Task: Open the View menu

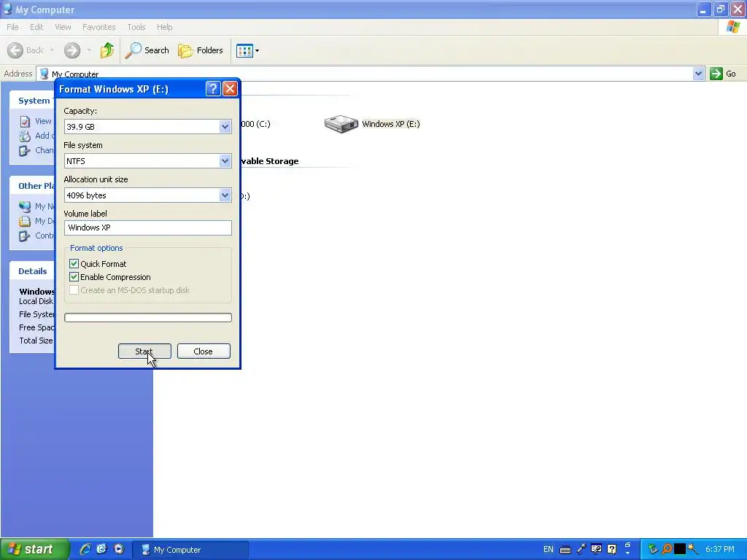Action: 63,27
